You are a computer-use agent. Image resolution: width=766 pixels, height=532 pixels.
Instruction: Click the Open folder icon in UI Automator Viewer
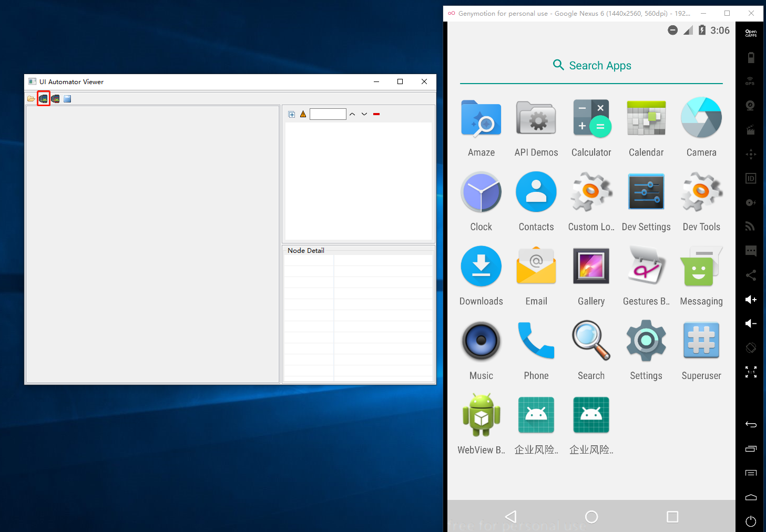pos(31,99)
